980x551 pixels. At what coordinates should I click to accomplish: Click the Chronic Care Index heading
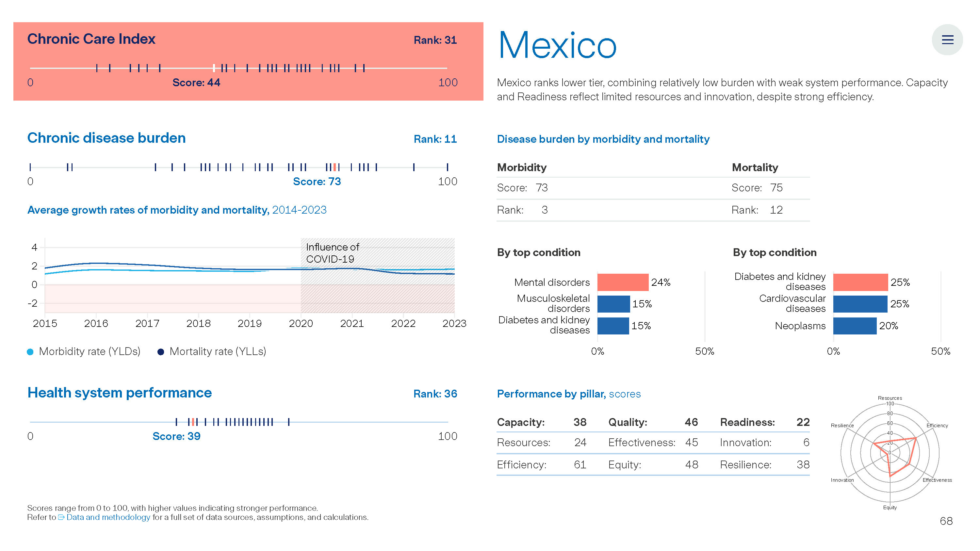(91, 39)
